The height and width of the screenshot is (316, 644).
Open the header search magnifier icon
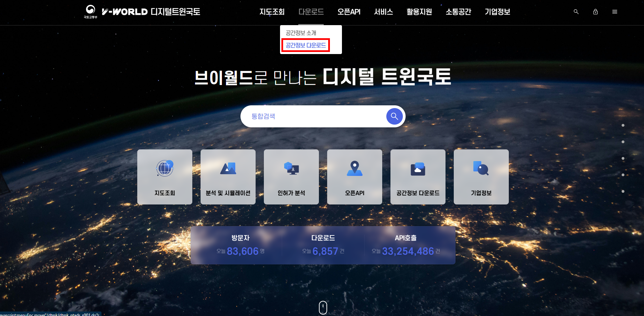pyautogui.click(x=576, y=12)
